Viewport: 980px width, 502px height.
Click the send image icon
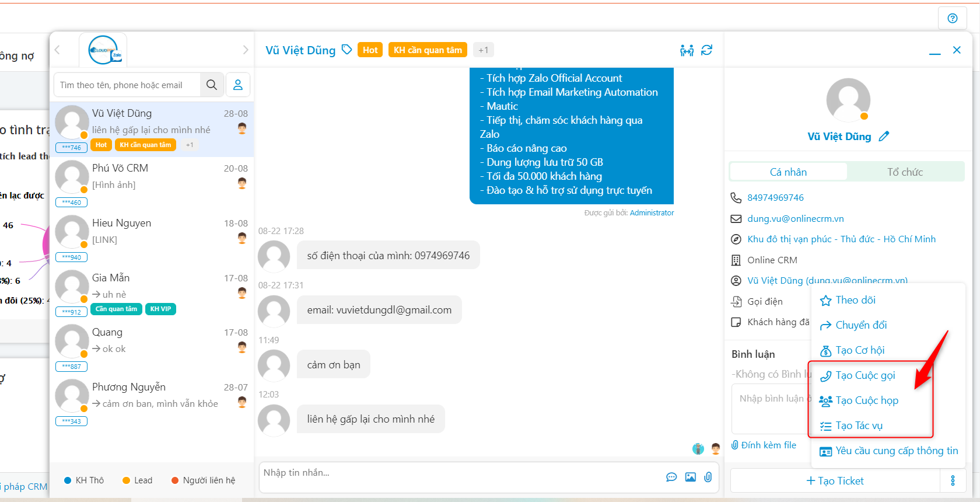(x=691, y=477)
